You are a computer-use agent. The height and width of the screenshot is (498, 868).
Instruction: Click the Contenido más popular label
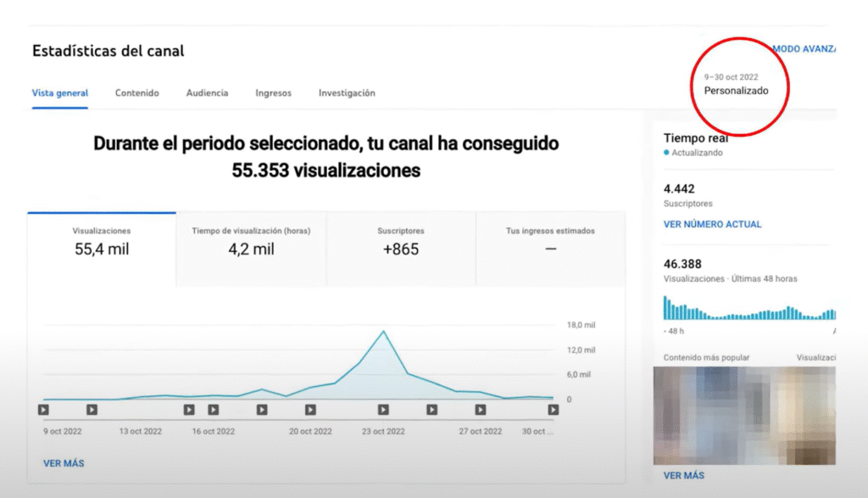point(706,358)
